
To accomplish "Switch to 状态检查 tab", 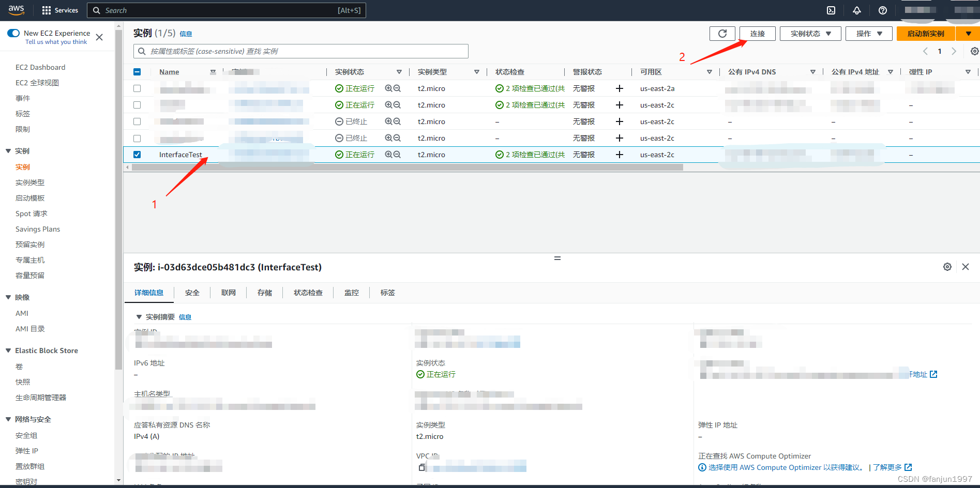I will (x=308, y=293).
